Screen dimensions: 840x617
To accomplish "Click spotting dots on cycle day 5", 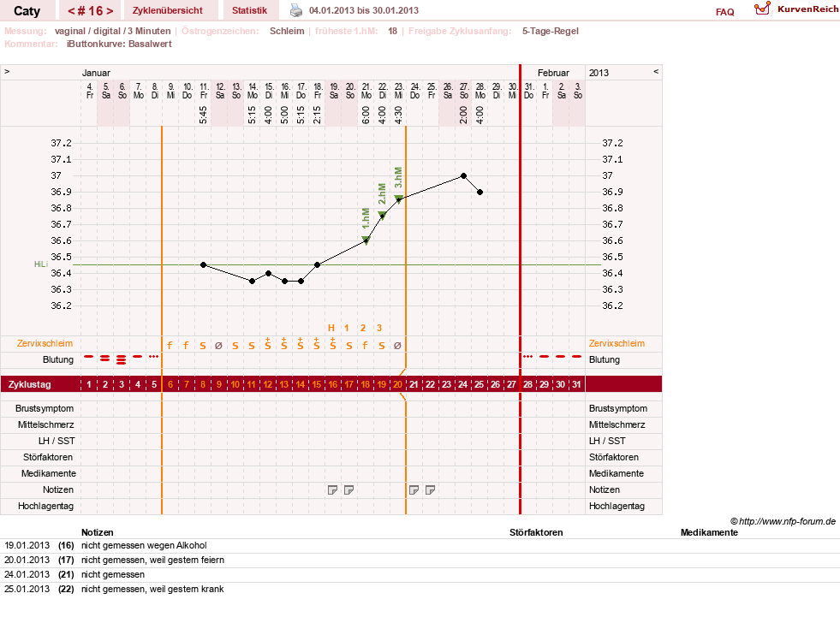I will coord(154,356).
